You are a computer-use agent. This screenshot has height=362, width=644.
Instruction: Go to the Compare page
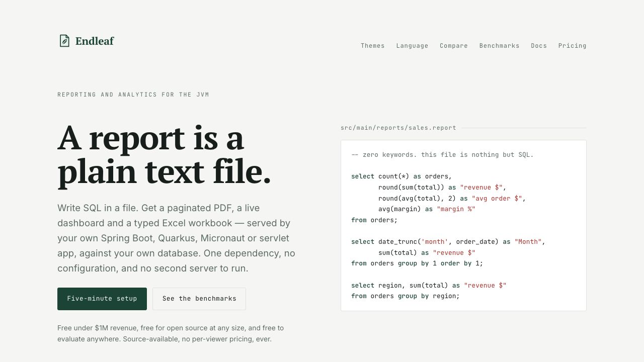(454, 46)
